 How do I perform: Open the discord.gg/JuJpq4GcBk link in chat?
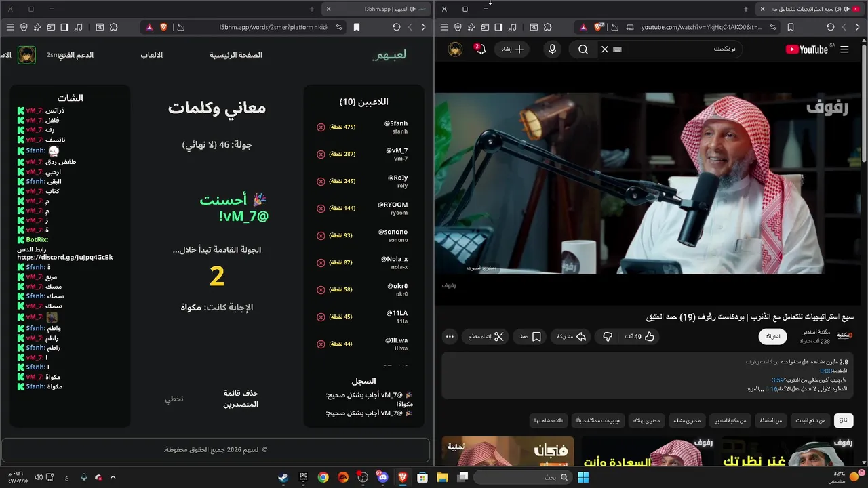pyautogui.click(x=65, y=258)
